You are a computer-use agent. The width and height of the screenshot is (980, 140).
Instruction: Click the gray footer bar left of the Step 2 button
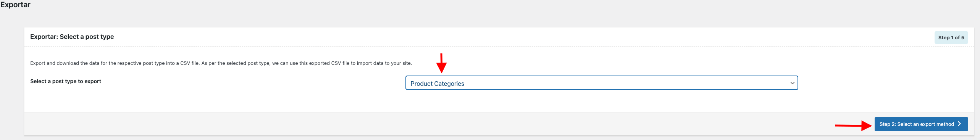[420, 124]
